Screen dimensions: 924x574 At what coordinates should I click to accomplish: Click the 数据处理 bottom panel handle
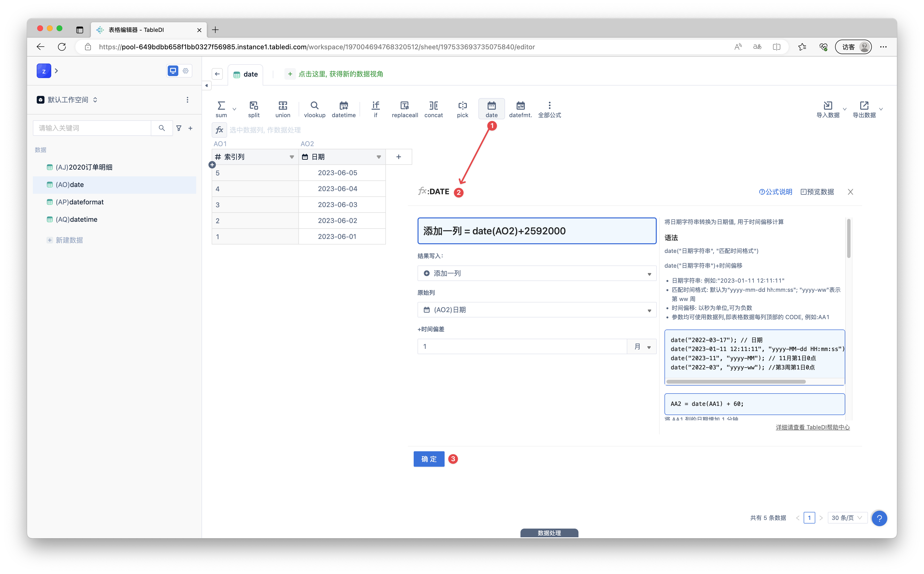coord(549,533)
